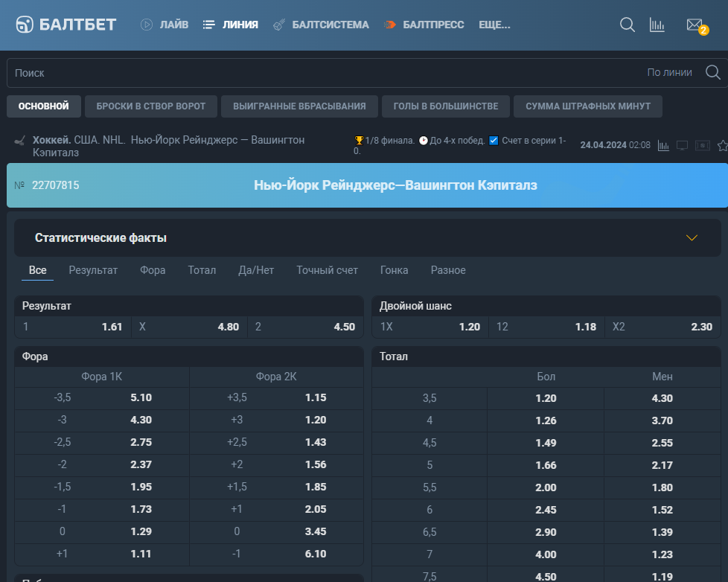Open Балтпресс section
The height and width of the screenshot is (582, 728).
[x=424, y=25]
